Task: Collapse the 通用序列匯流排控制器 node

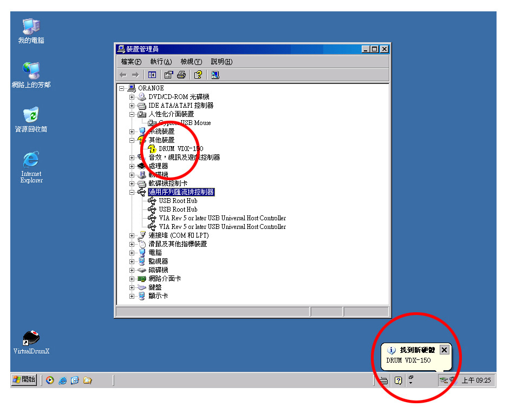Action: pos(132,192)
